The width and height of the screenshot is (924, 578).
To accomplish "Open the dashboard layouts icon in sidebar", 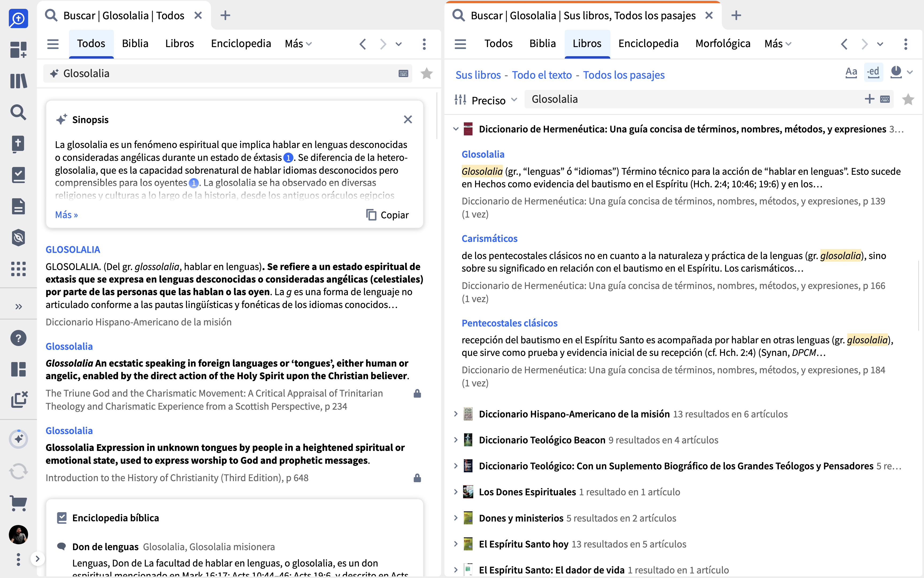I will (x=18, y=50).
